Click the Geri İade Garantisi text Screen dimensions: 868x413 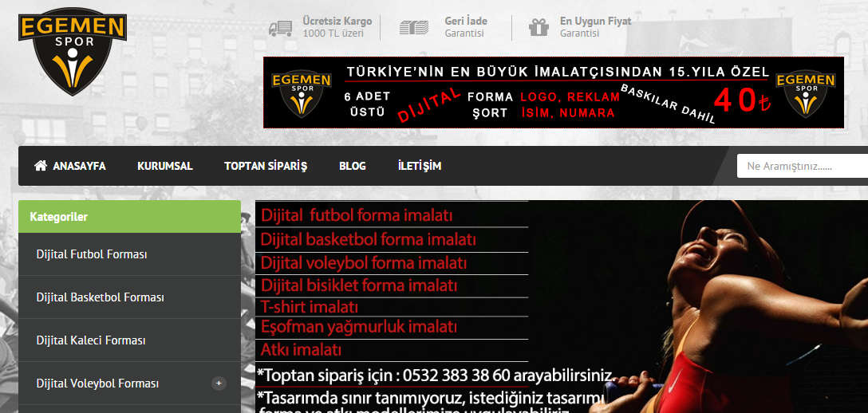[466, 27]
